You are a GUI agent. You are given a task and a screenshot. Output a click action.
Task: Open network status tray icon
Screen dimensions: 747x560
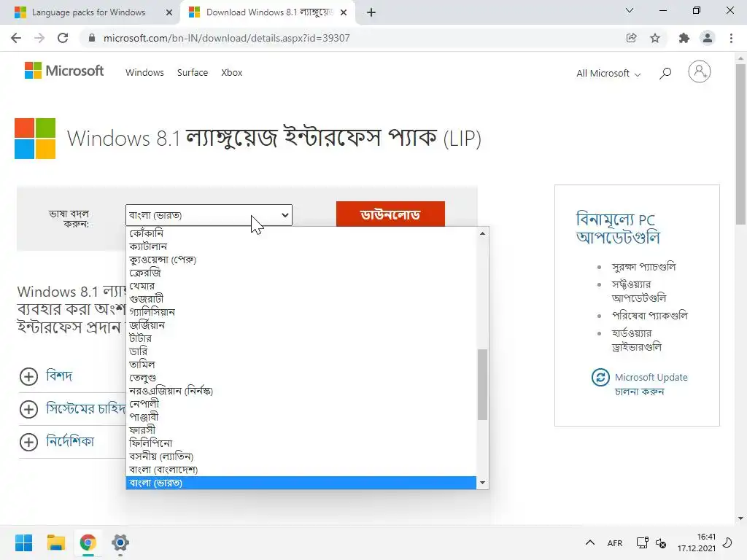642,542
